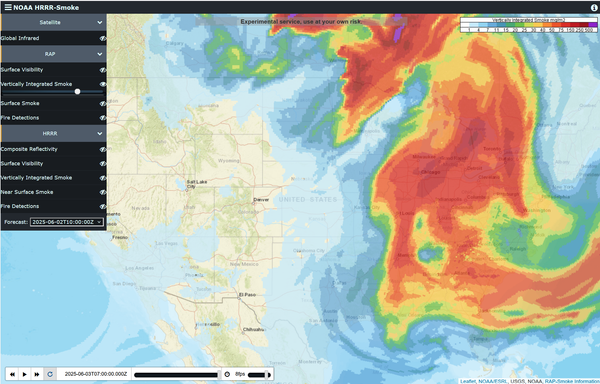Toggle HRRR Surface Visibility eye icon
Image resolution: width=600 pixels, height=384 pixels.
tap(103, 164)
